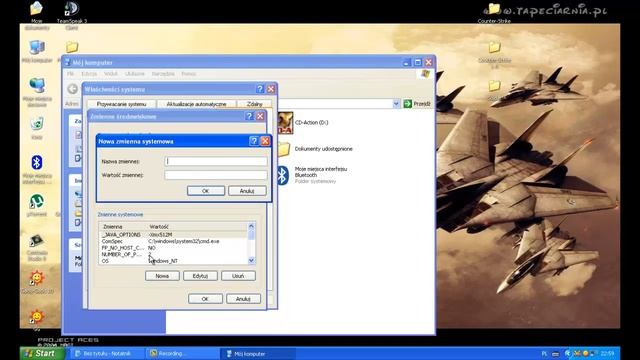Open Narzędzia menu in Mój komputer
The image size is (640, 360).
(163, 74)
